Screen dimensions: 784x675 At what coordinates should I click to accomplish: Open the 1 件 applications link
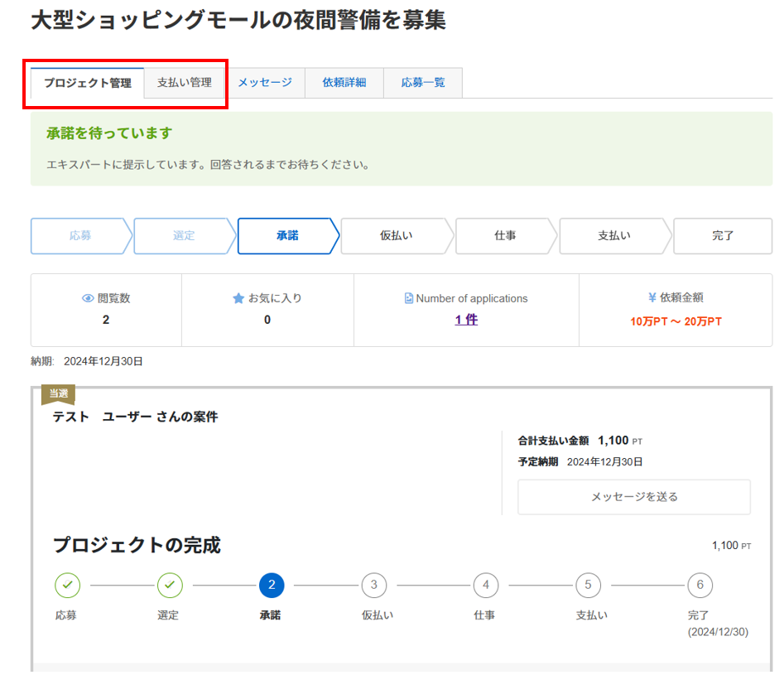[x=466, y=320]
